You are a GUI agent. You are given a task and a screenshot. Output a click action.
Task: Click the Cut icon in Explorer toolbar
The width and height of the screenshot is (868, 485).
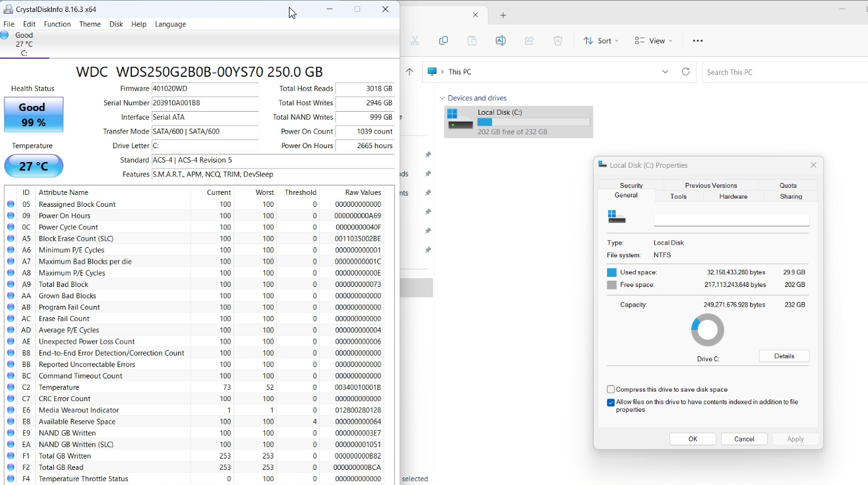415,40
